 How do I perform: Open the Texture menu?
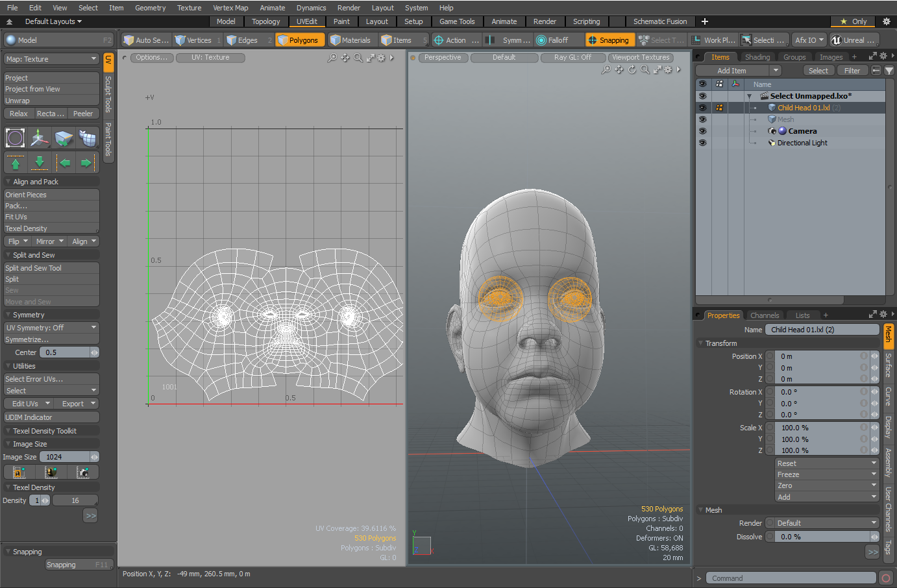[x=189, y=8]
